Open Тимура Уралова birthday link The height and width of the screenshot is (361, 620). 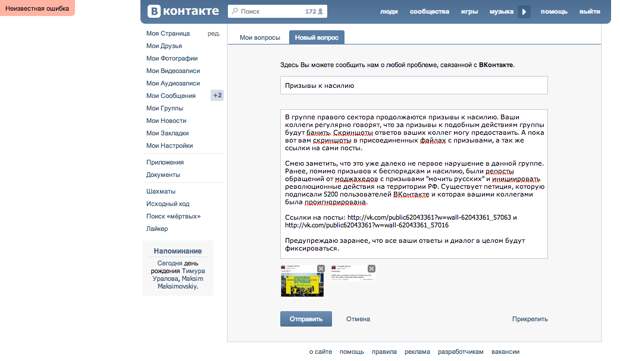pos(179,275)
